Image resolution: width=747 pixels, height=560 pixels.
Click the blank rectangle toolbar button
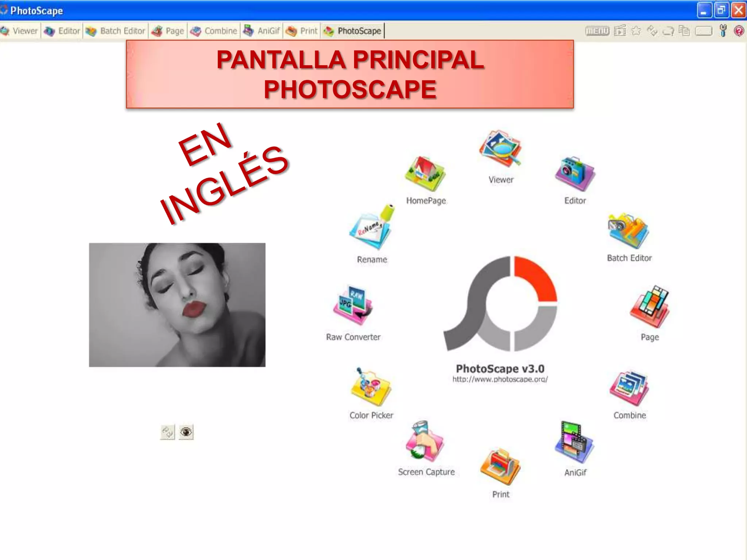click(704, 31)
